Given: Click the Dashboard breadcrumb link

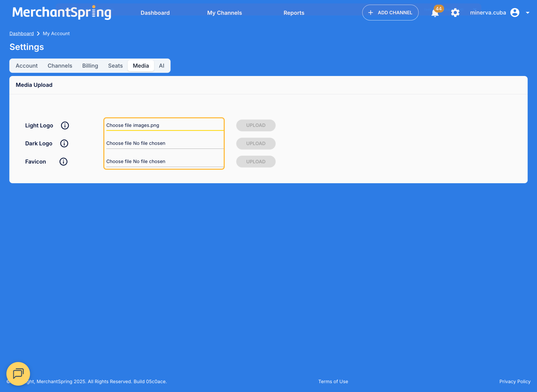Looking at the screenshot, I should (22, 34).
